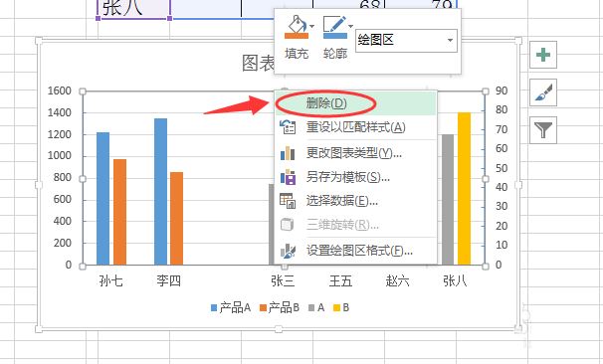The width and height of the screenshot is (603, 364).
Task: Click the blue 李四 产品A bar
Action: pyautogui.click(x=161, y=191)
